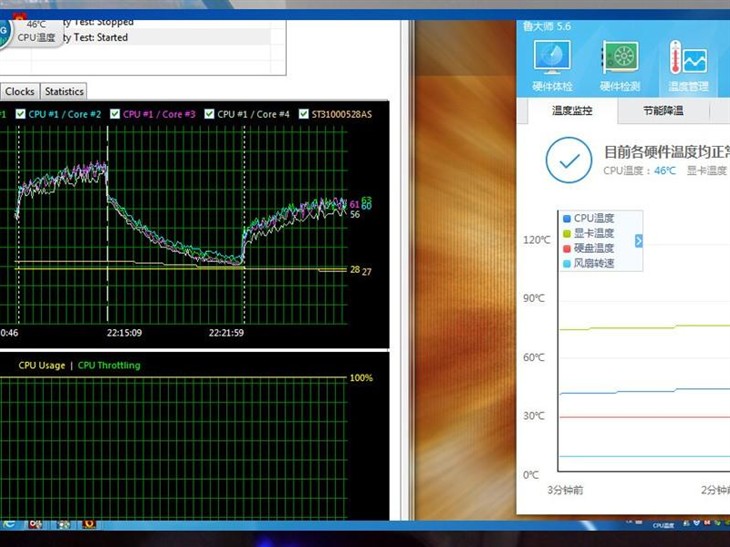Uncheck CPU #1 / Core #2 checkbox
The height and width of the screenshot is (547, 730).
point(20,114)
